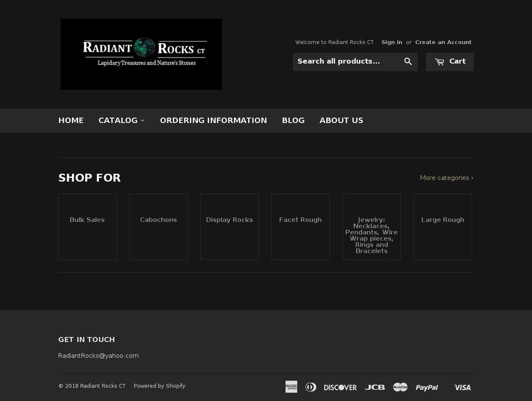Click the Radiant Rocks CT logo
The width and height of the screenshot is (532, 401).
(x=141, y=54)
